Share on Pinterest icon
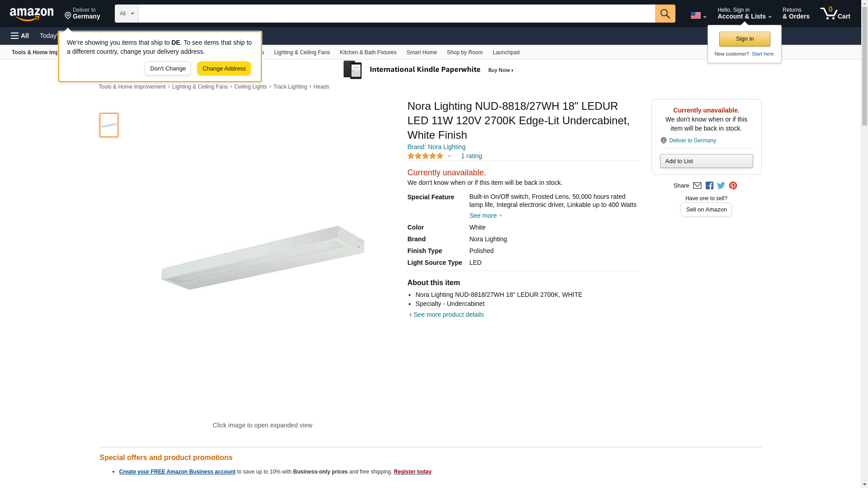Image resolution: width=868 pixels, height=488 pixels. [733, 186]
